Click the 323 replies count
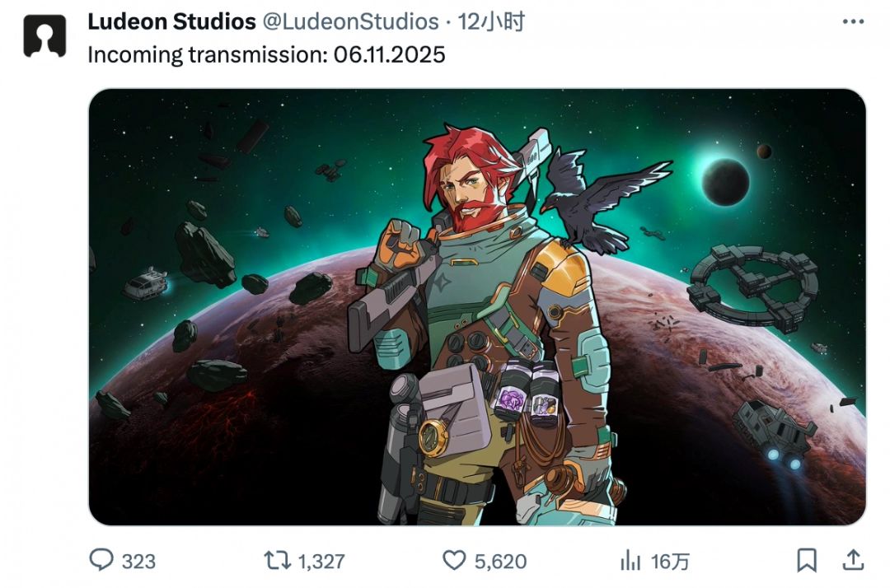 (138, 562)
